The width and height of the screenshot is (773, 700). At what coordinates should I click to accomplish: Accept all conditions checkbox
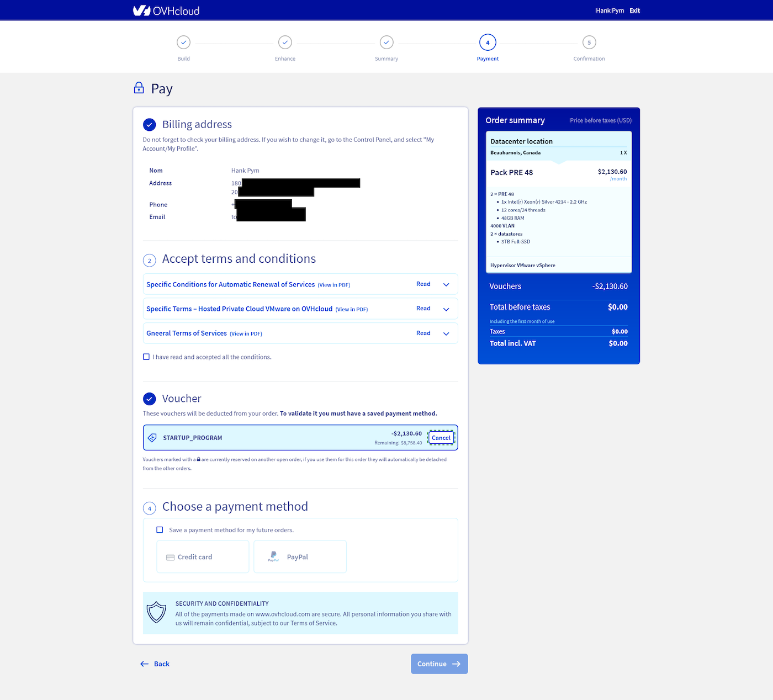(146, 357)
